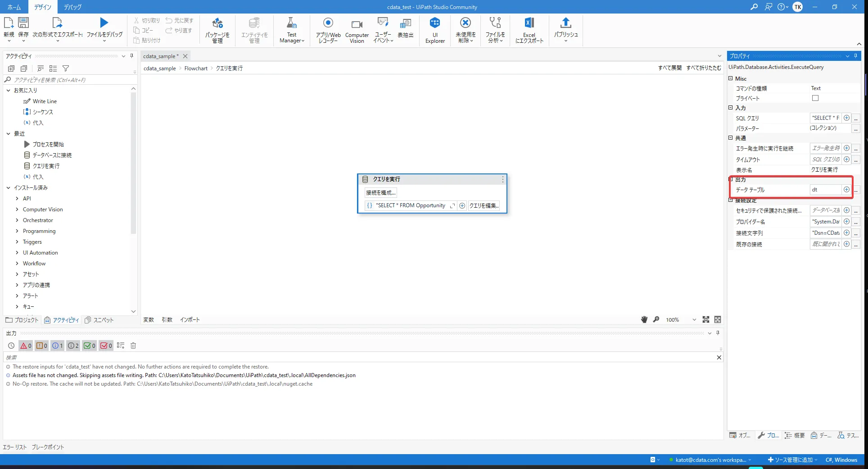Screen dimensions: 868x469
Task: Open the パブリッシュ (Publish) tool
Action: (x=565, y=29)
